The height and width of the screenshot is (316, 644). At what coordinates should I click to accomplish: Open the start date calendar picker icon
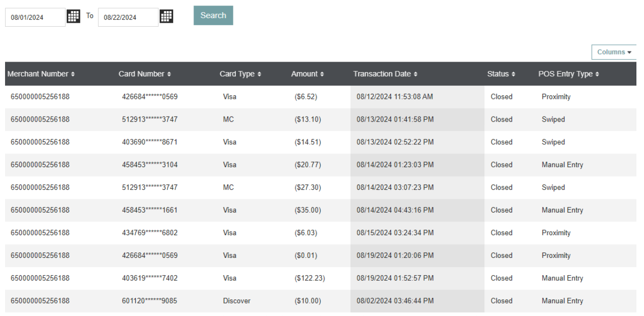74,16
